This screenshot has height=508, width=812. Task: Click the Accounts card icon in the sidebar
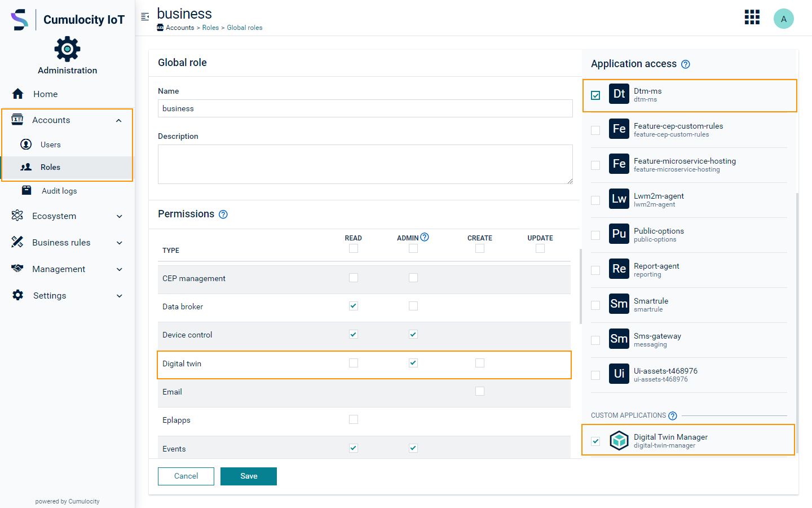pos(17,119)
